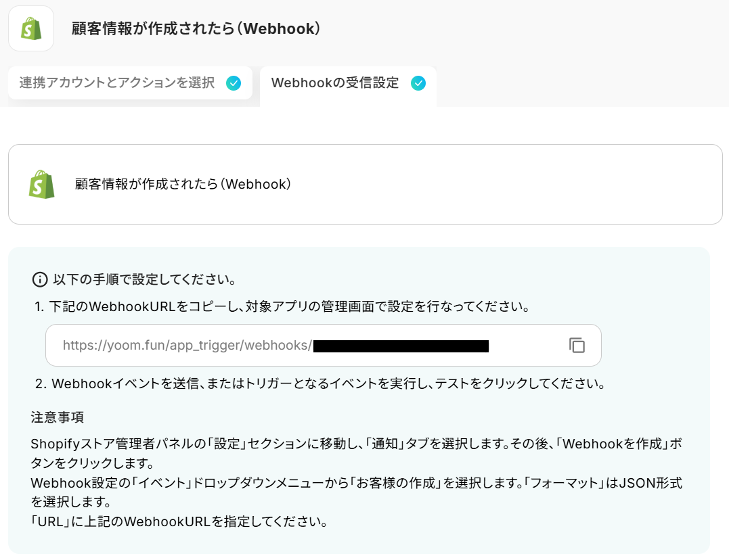Open the Webhookの受信設定 tab
The image size is (729, 560).
pyautogui.click(x=348, y=86)
